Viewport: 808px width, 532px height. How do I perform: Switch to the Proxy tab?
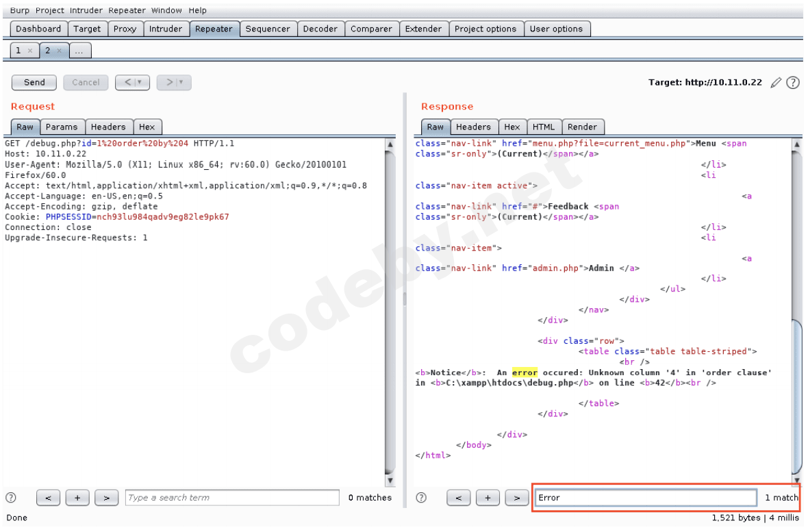[x=125, y=29]
